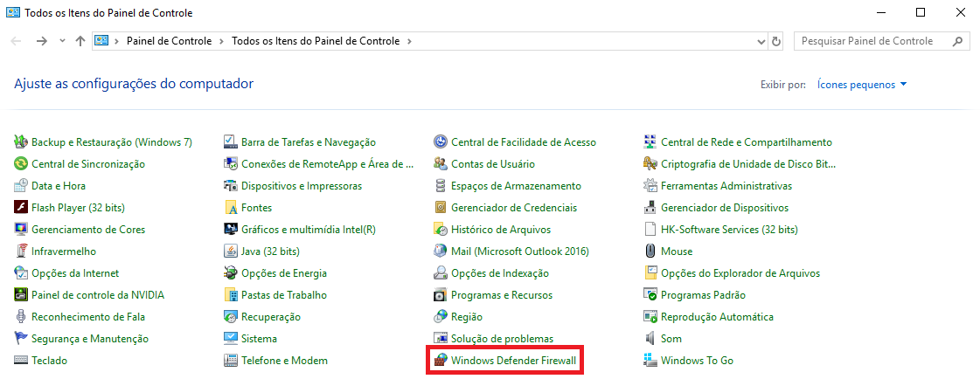Open Telefone e Modem link
Image resolution: width=980 pixels, height=379 pixels.
[284, 361]
